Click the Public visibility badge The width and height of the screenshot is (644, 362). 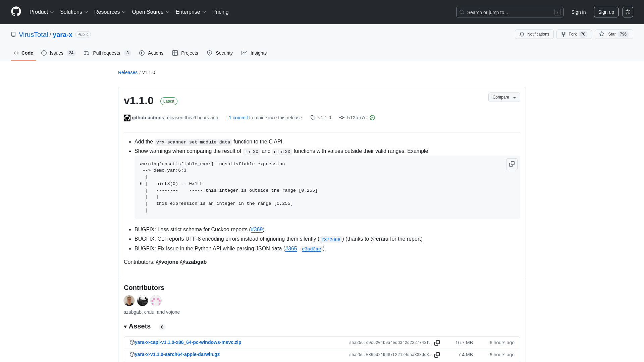tap(83, 35)
